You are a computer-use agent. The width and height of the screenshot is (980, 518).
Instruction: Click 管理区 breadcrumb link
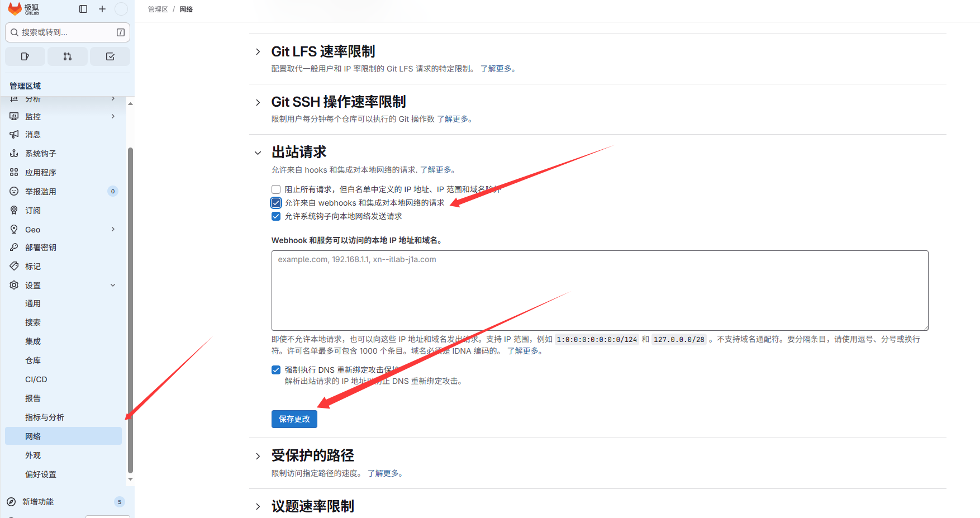click(x=158, y=9)
